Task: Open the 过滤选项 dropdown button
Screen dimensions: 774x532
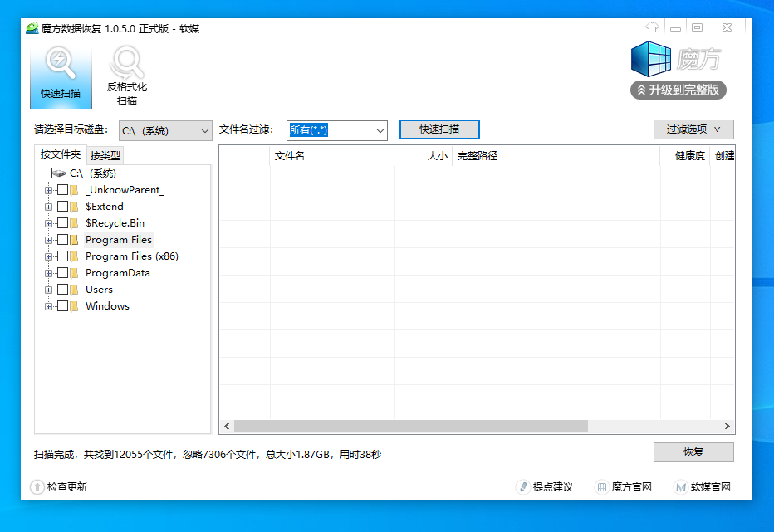Action: tap(693, 129)
